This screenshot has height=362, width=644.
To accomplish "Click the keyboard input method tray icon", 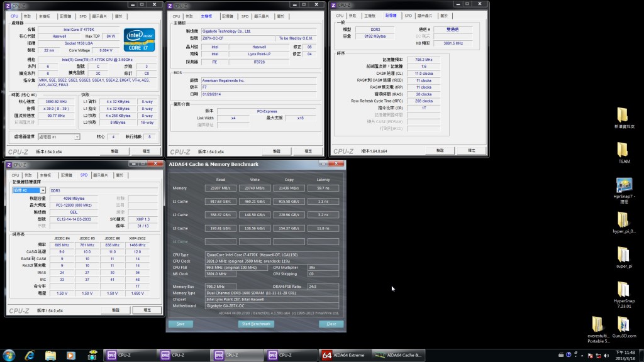I will pyautogui.click(x=561, y=354).
